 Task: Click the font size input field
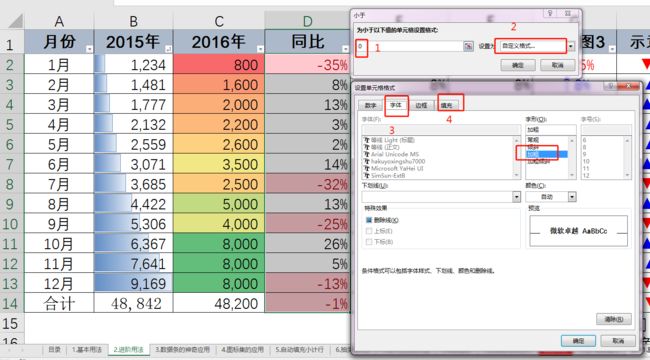(x=606, y=129)
